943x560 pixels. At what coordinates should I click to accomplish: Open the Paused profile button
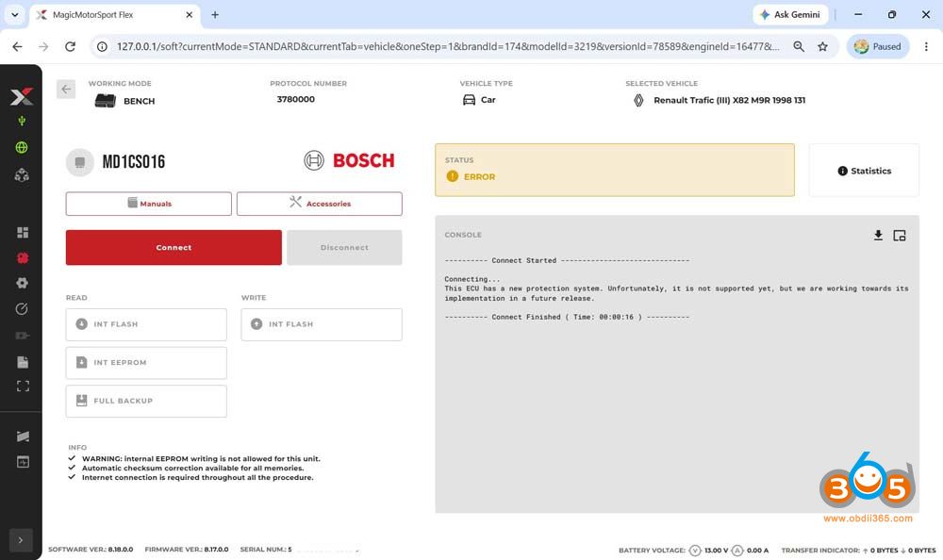878,46
